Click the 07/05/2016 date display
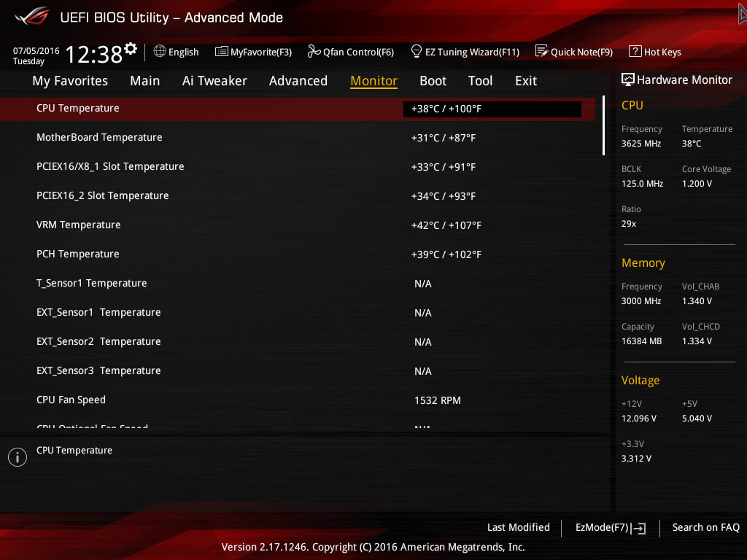747x560 pixels. [x=36, y=51]
